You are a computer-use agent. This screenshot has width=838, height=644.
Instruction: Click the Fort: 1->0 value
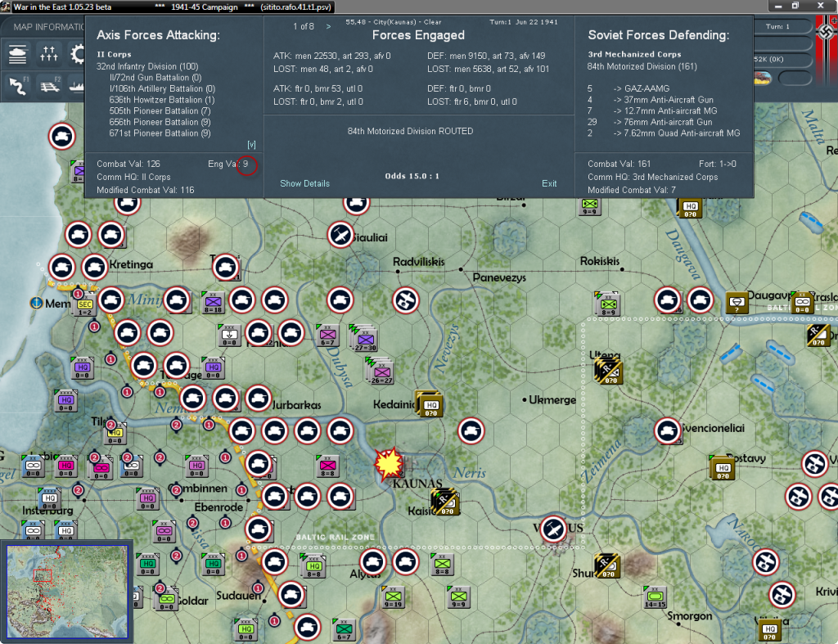tap(717, 164)
